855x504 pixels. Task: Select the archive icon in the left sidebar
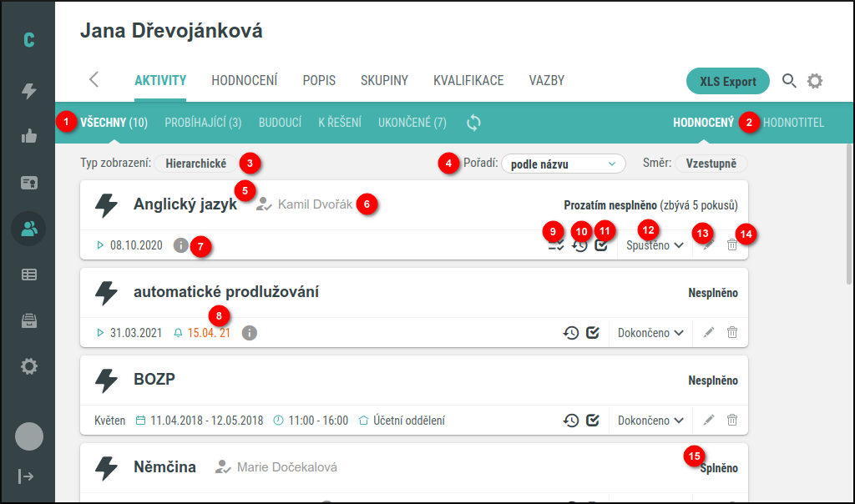[x=28, y=320]
